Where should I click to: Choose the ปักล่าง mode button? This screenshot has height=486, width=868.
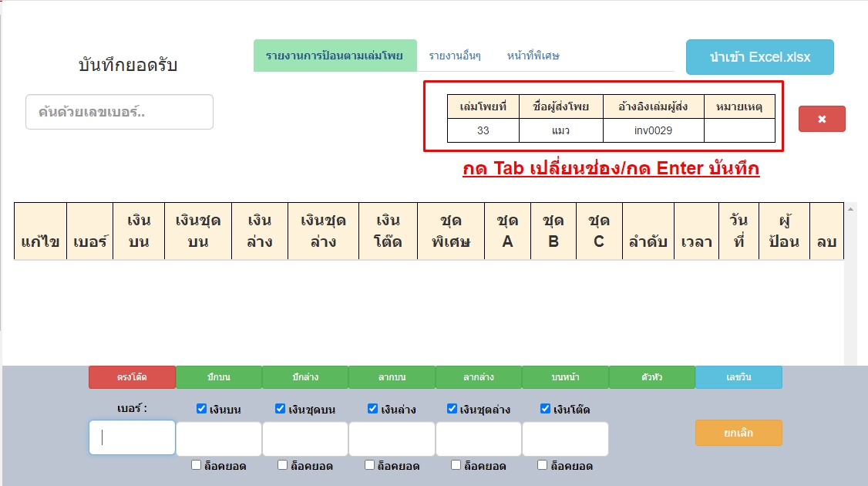[x=305, y=377]
